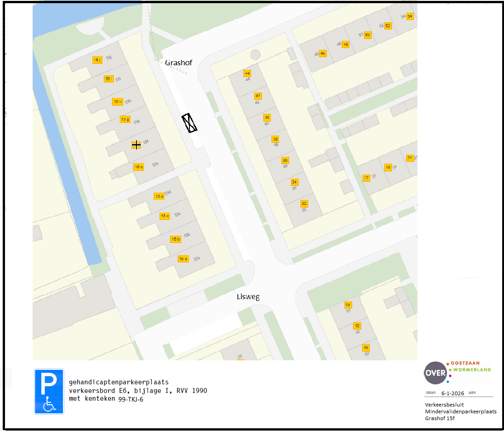Click the yellow house number 38 marker
Screen dimensions: 504x436
coord(275,139)
